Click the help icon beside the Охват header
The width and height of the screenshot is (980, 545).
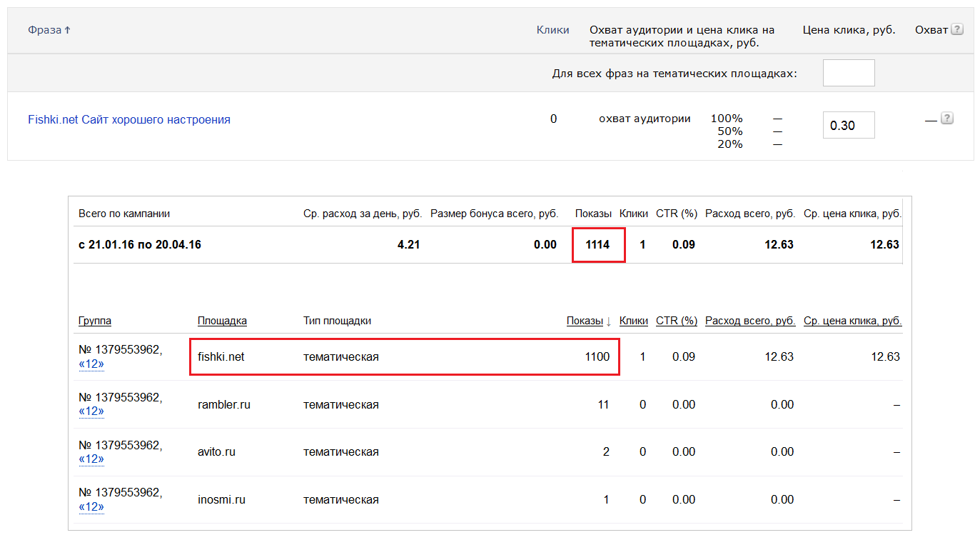(x=957, y=29)
